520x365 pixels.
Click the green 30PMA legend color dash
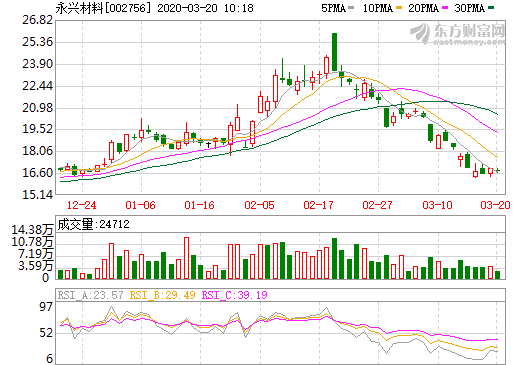click(x=490, y=8)
